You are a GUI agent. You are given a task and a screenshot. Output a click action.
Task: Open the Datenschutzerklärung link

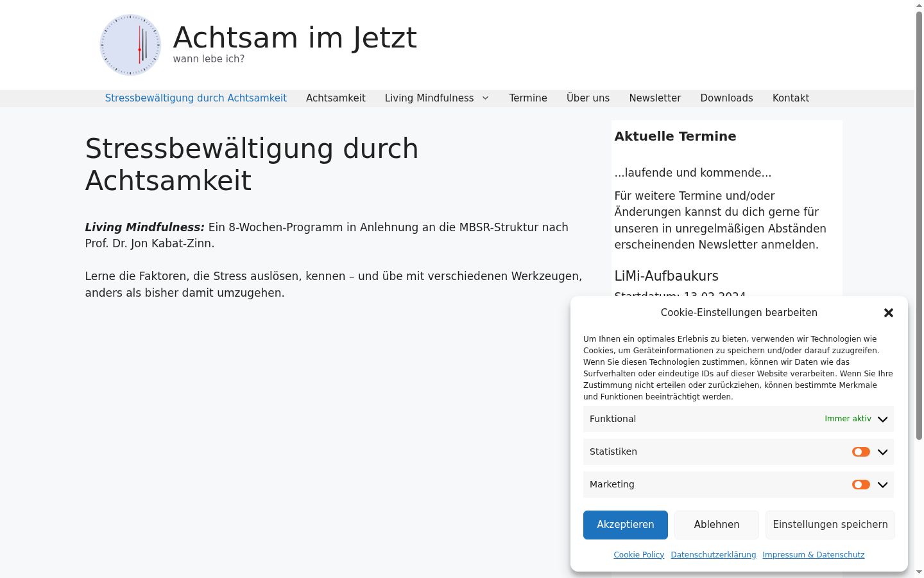coord(714,555)
